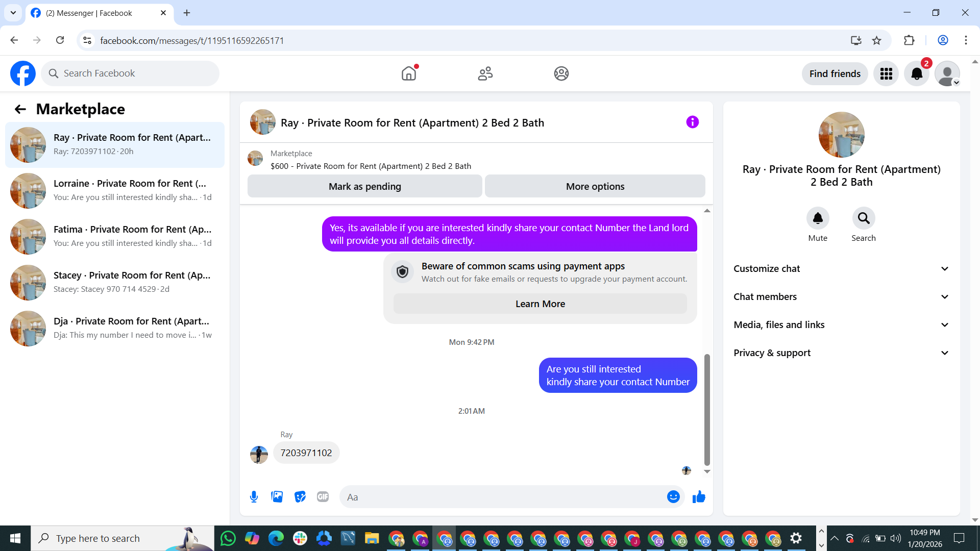
Task: Click back arrow beside Marketplace heading
Action: [x=20, y=109]
